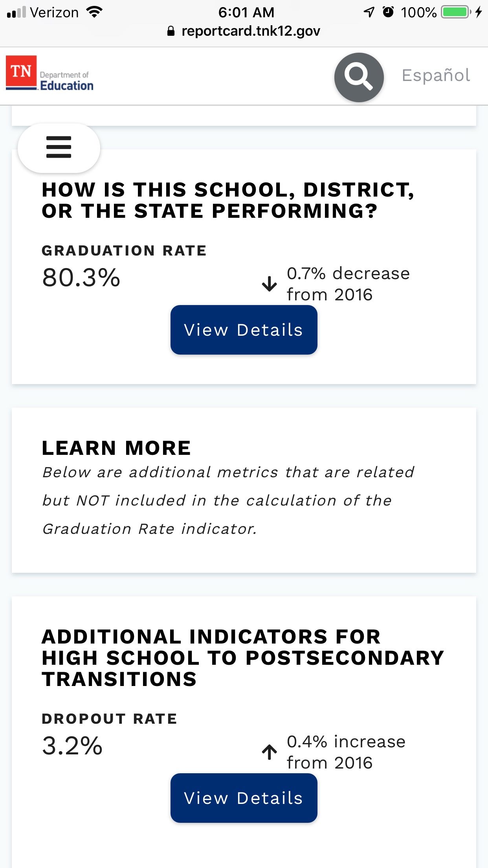Tap the alarm clock status icon
Viewport: 488px width, 868px height.
pos(388,12)
